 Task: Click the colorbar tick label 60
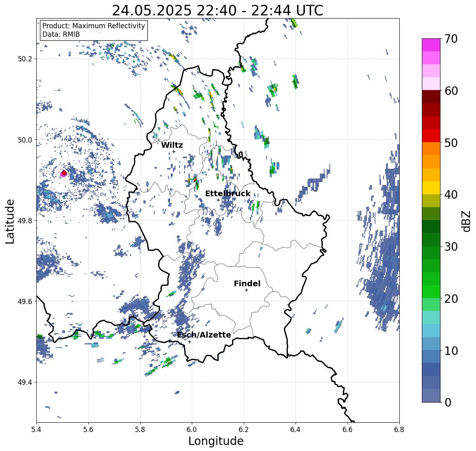451,91
